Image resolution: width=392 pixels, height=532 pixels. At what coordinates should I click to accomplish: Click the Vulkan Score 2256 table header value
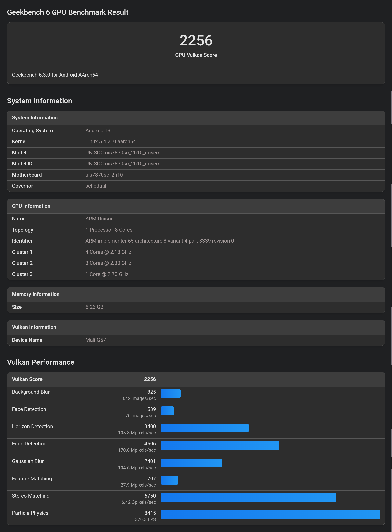pyautogui.click(x=150, y=379)
